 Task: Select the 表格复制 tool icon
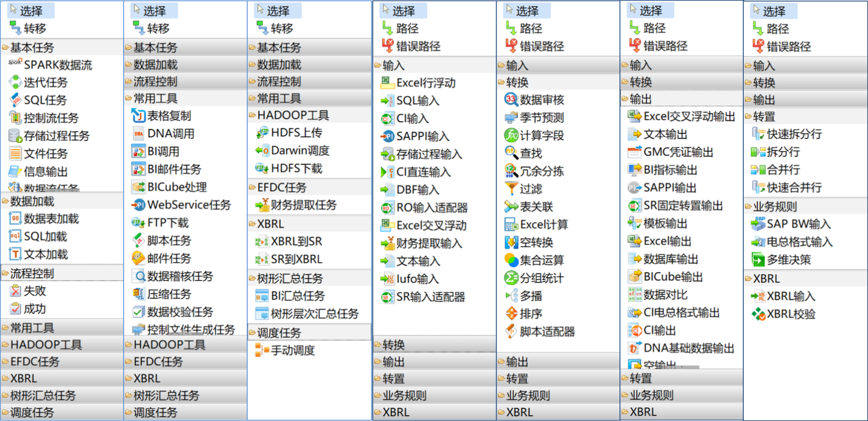coord(139,116)
